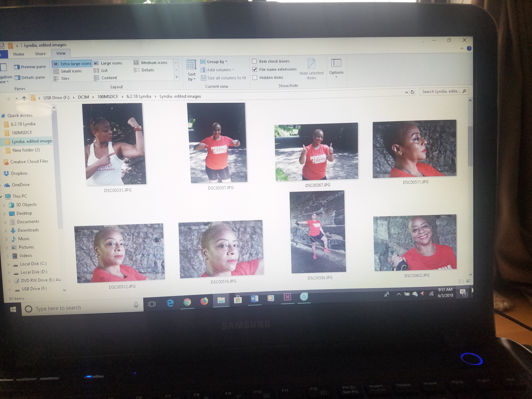
Task: Open Adobe InDesign from taskbar
Action: click(287, 297)
